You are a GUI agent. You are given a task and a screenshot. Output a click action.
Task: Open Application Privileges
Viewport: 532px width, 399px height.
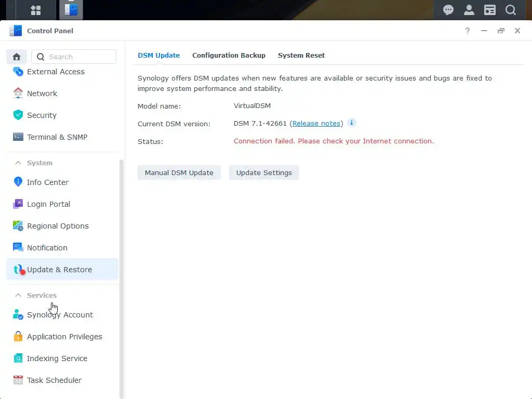click(x=62, y=336)
